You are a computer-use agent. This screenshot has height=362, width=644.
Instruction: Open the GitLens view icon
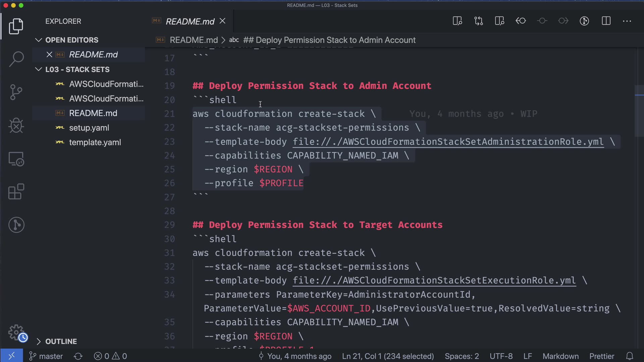16,225
